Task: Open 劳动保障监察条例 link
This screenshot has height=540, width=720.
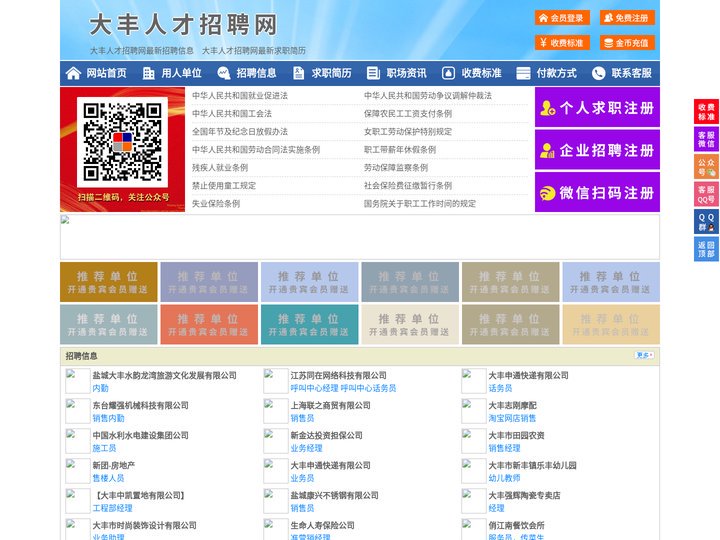Action: (396, 167)
